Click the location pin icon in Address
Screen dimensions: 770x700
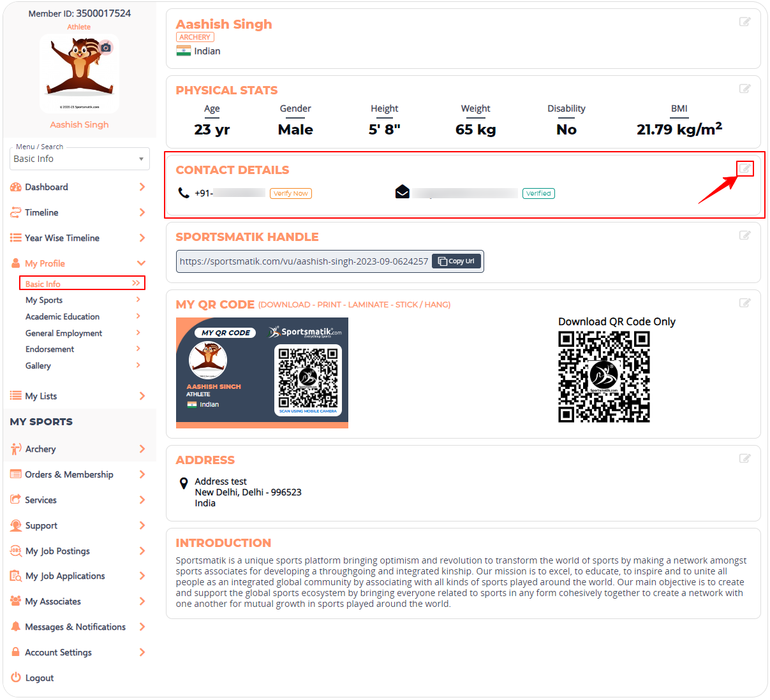pyautogui.click(x=184, y=483)
